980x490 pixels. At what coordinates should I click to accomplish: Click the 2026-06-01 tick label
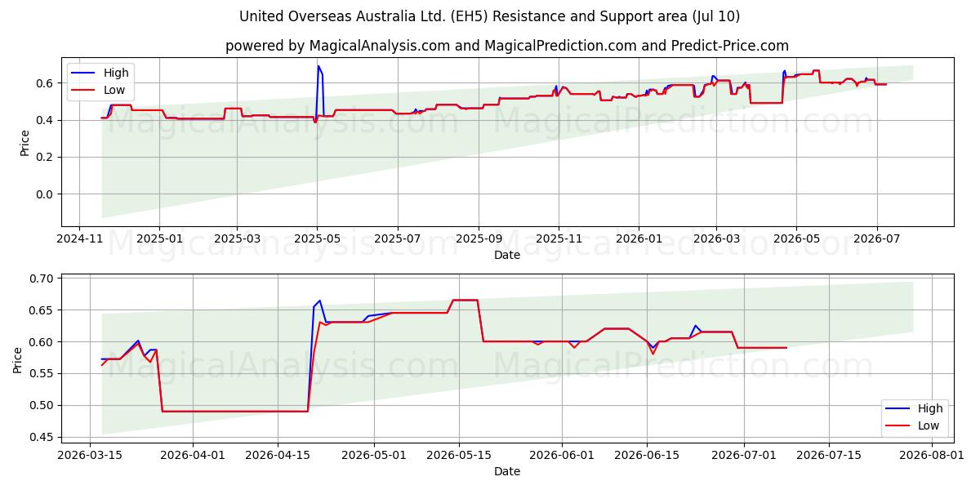pos(562,455)
